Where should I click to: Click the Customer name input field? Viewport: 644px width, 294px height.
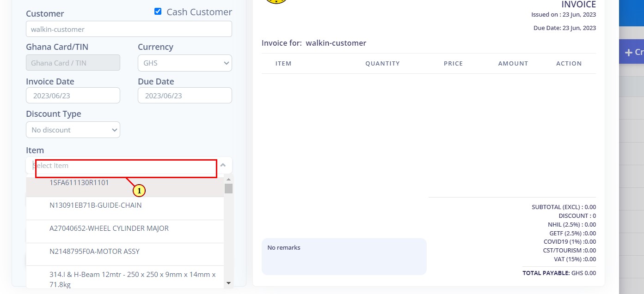click(129, 29)
